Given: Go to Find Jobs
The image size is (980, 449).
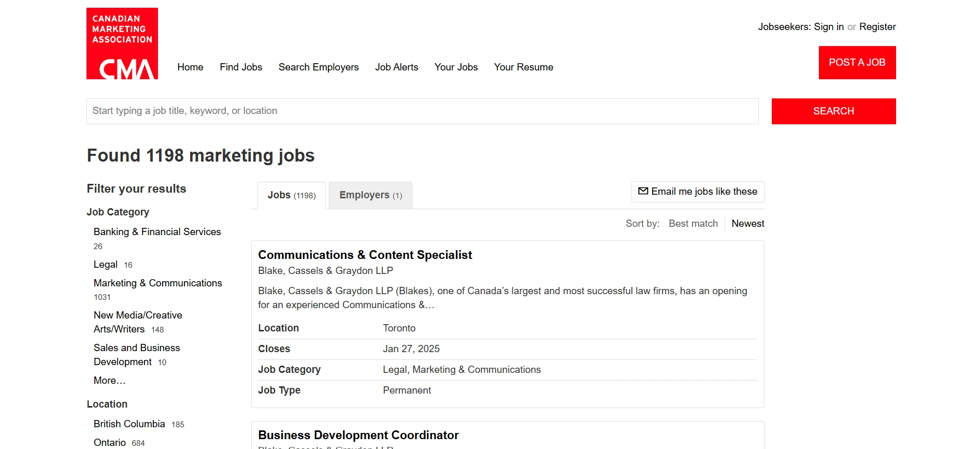Looking at the screenshot, I should pyautogui.click(x=241, y=67).
